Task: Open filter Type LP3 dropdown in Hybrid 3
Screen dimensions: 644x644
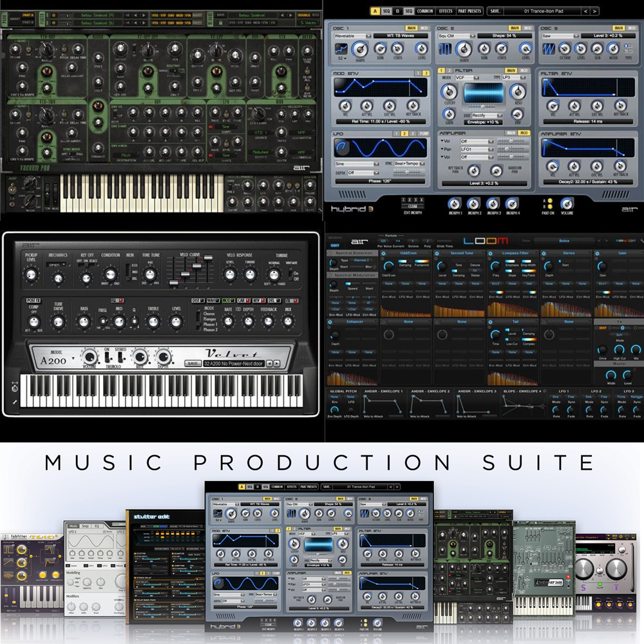Action: click(514, 77)
